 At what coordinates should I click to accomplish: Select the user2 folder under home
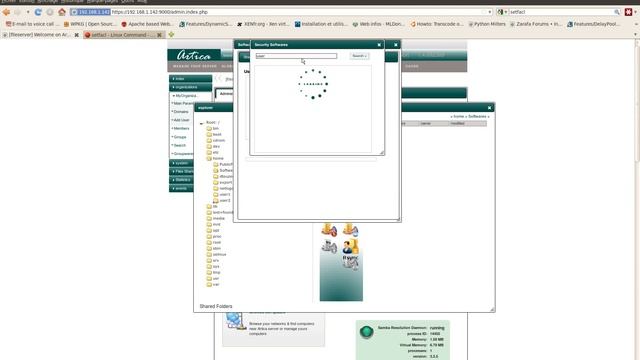click(222, 201)
